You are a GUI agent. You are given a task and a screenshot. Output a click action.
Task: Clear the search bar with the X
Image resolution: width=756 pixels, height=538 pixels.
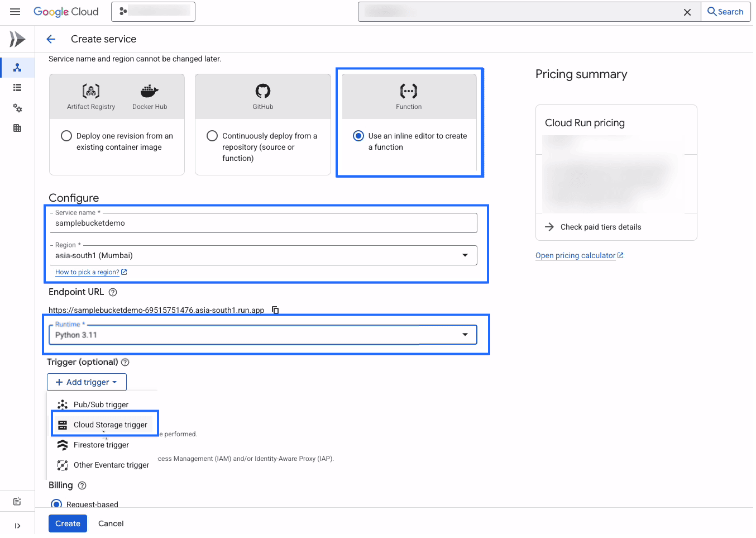687,12
